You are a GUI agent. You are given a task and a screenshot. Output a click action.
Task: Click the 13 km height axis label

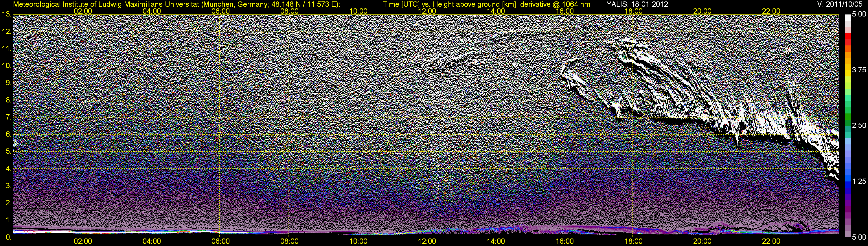(x=6, y=14)
